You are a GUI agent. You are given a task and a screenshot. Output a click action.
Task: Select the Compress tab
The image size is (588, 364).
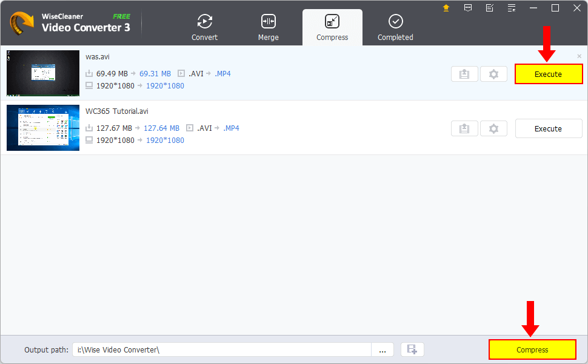[332, 28]
